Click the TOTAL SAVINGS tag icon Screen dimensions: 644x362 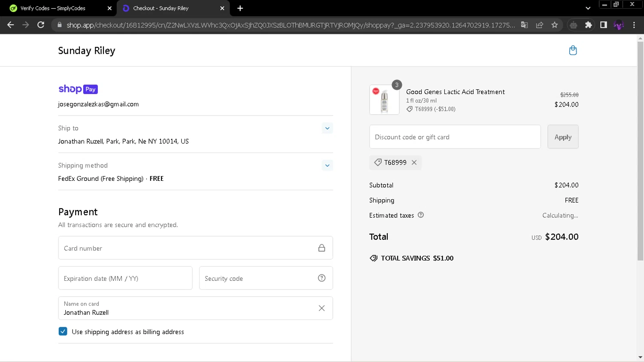coord(374,258)
